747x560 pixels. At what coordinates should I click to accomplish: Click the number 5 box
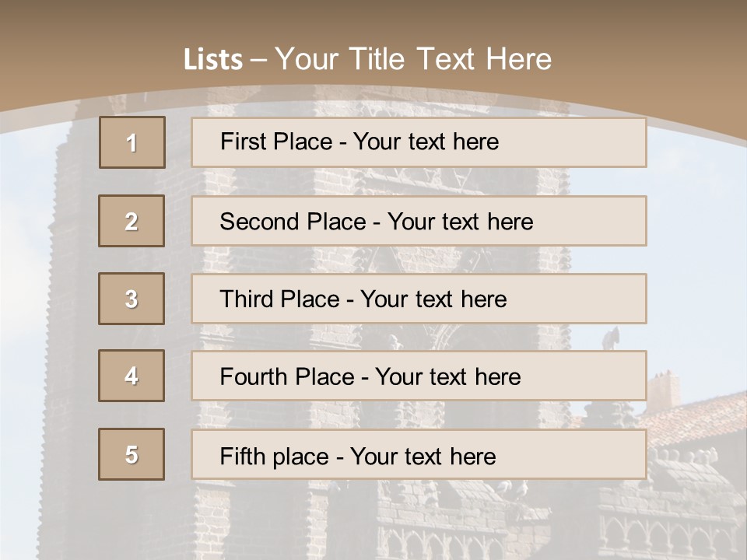coord(132,454)
